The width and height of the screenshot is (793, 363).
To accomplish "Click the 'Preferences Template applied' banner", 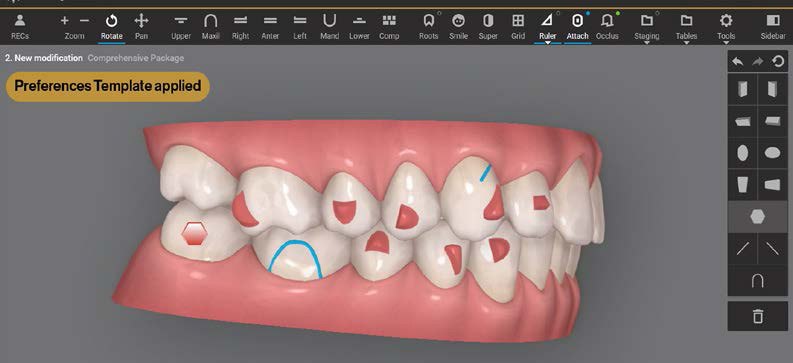I will click(108, 86).
